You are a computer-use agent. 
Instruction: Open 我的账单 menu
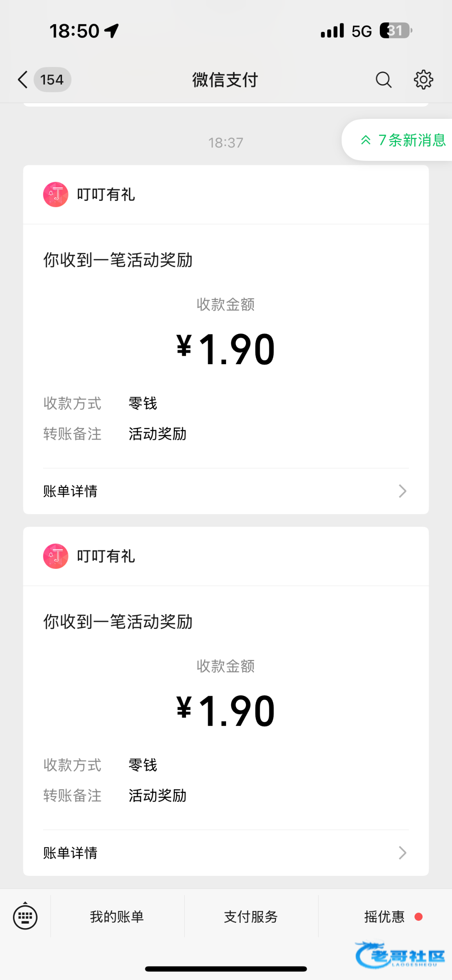pyautogui.click(x=117, y=917)
